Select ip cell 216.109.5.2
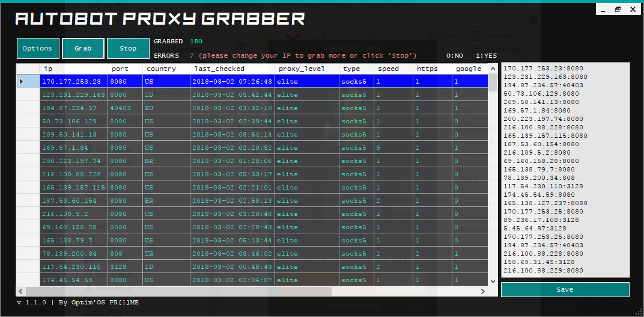644x317 pixels. pos(74,214)
